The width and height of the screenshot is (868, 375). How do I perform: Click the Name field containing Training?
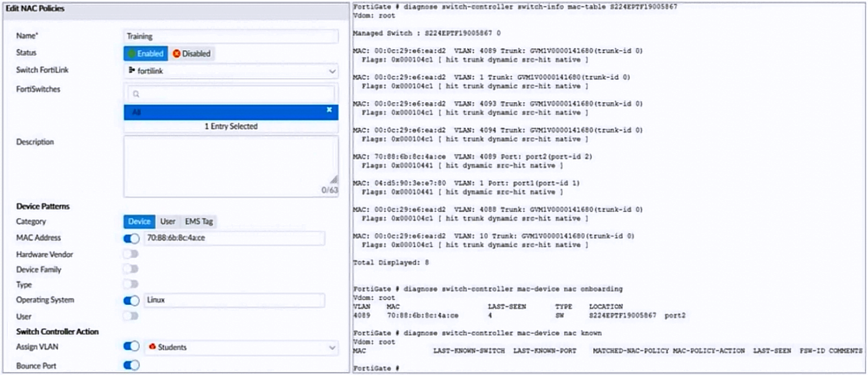[x=231, y=36]
